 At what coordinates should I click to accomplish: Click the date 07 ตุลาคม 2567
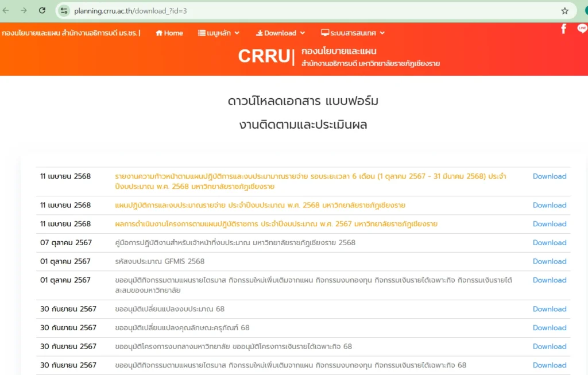66,242
